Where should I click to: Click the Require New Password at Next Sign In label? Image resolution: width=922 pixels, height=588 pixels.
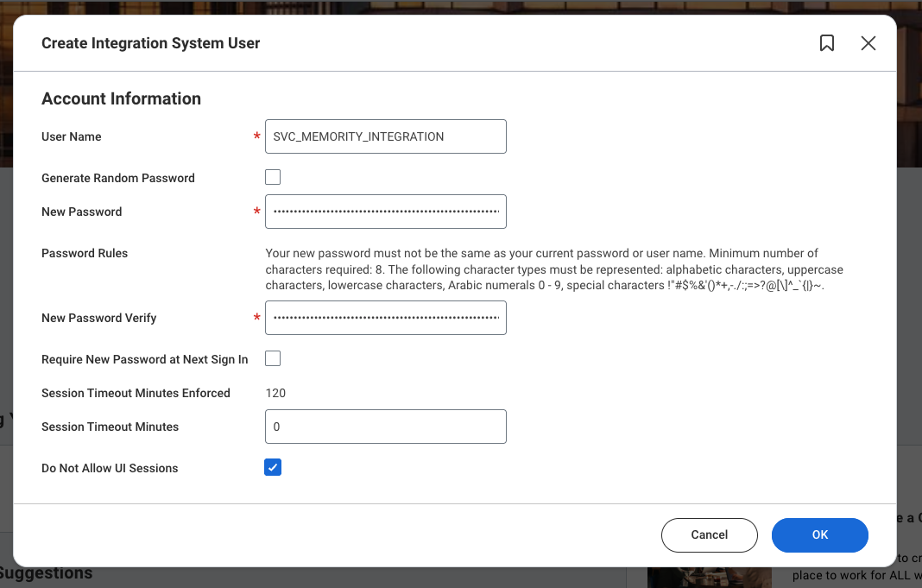pyautogui.click(x=145, y=360)
